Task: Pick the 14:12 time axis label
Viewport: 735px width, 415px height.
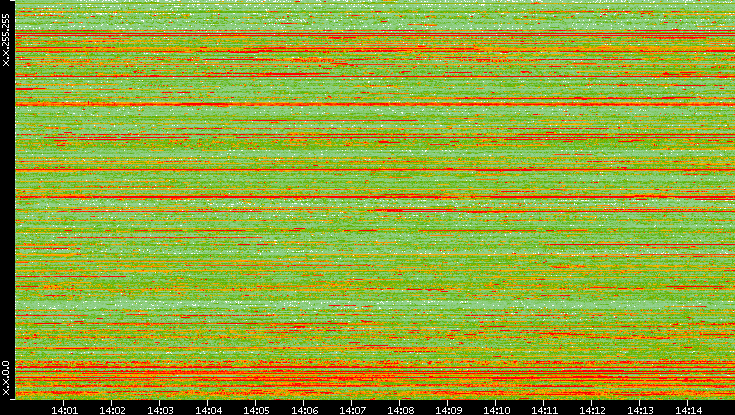Action: click(x=592, y=409)
